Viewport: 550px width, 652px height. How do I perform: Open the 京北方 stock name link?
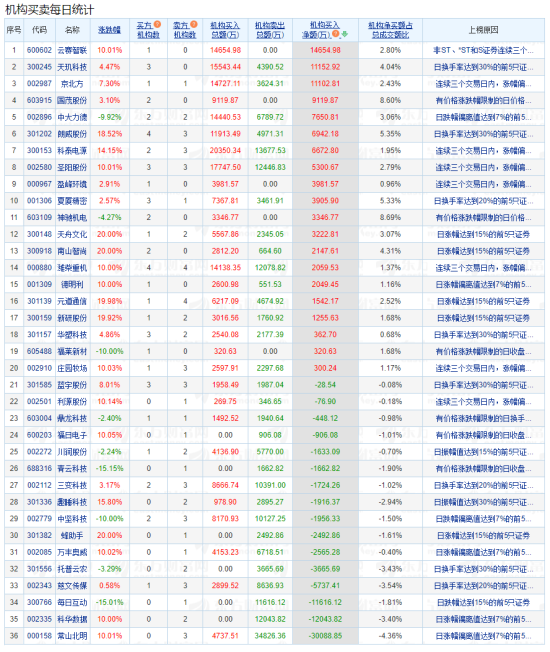coord(72,84)
